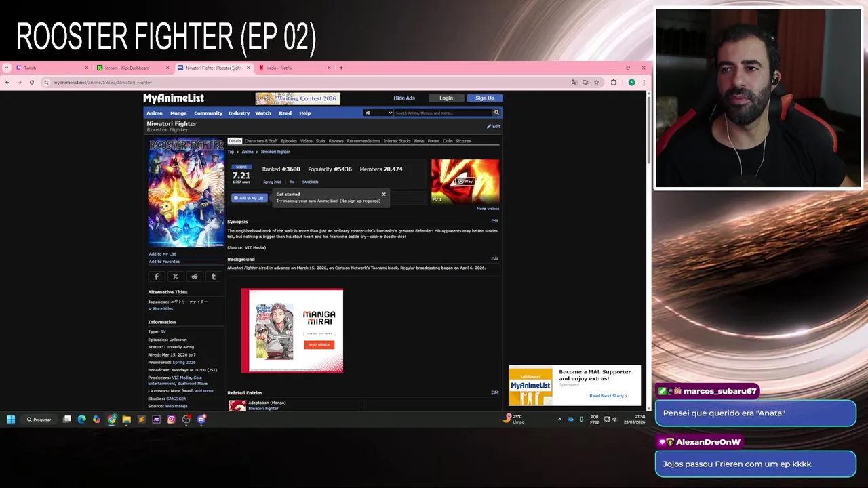Open the Community menu
Viewport: 868px width, 488px height.
tap(208, 113)
